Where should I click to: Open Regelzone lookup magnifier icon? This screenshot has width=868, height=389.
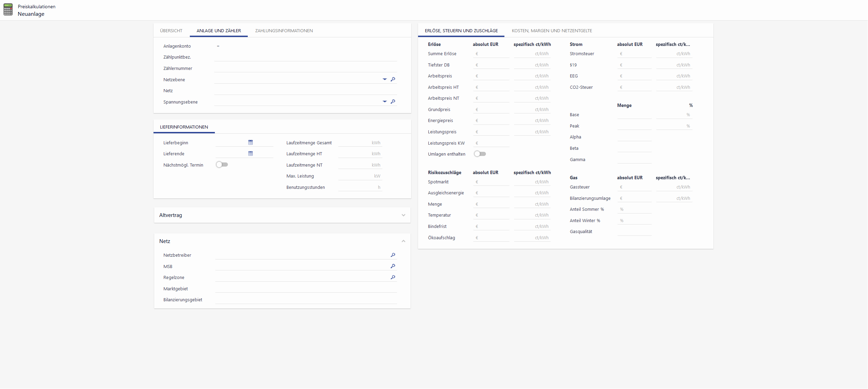pos(393,277)
